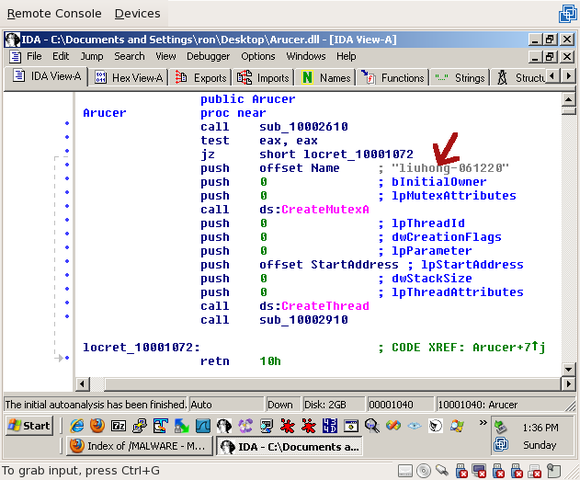
Task: Click the 'offset StartAddress' operand
Action: pos(328,265)
